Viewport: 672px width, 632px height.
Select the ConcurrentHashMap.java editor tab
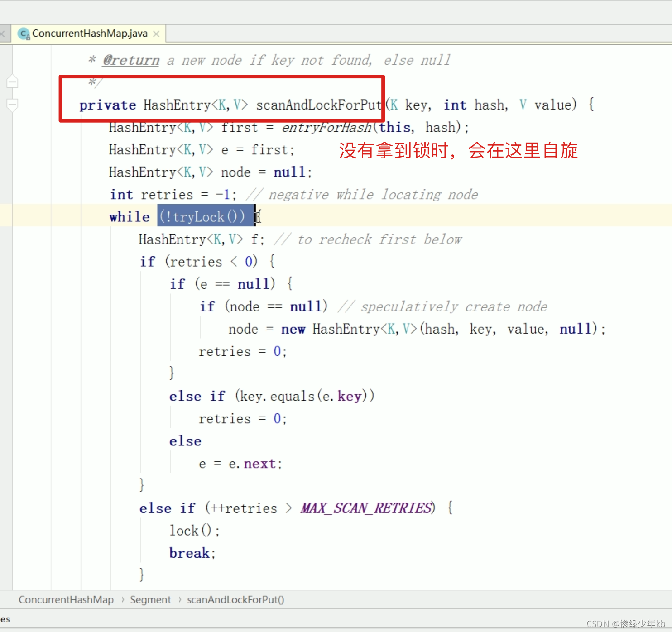(x=90, y=34)
